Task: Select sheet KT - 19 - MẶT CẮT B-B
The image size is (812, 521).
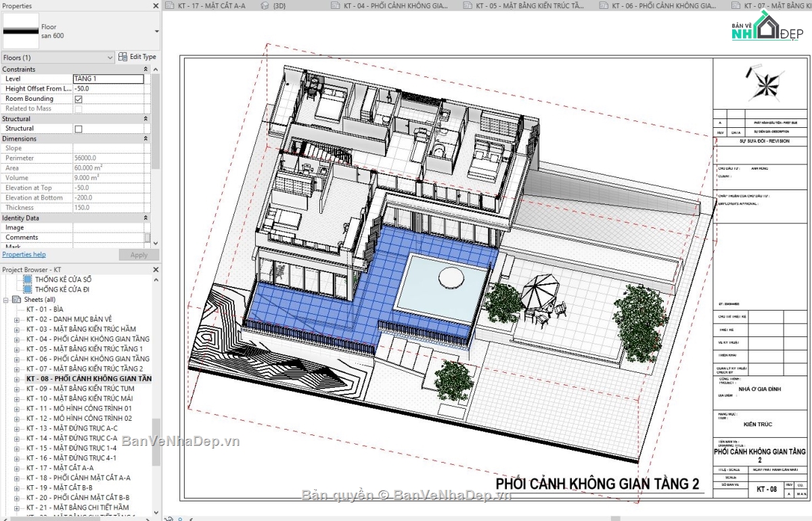Action: pos(60,488)
